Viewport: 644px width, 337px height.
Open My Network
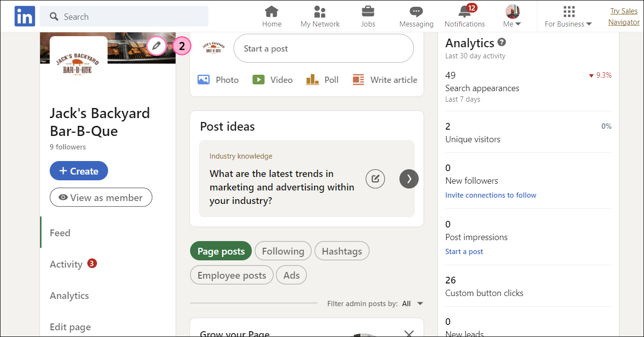point(320,16)
